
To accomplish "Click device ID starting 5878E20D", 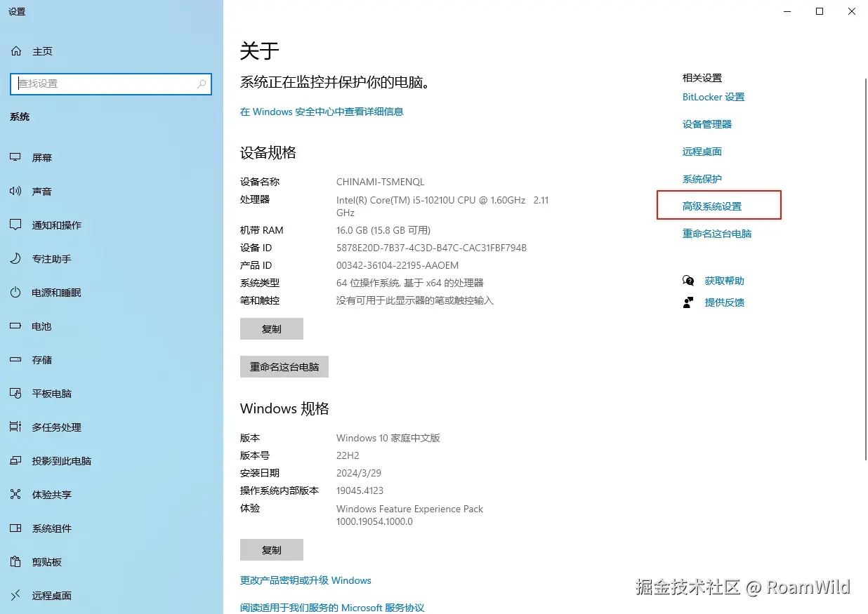I will tap(431, 248).
